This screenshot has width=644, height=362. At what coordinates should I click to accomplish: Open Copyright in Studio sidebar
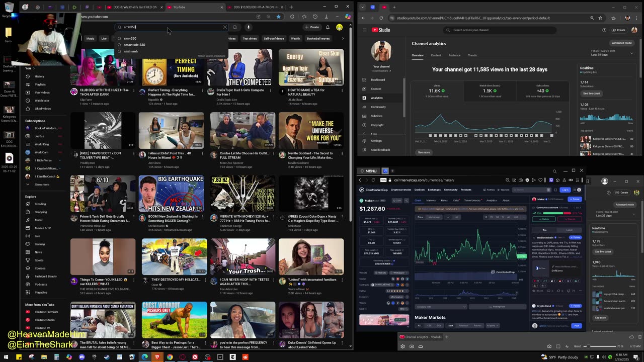pos(377,125)
